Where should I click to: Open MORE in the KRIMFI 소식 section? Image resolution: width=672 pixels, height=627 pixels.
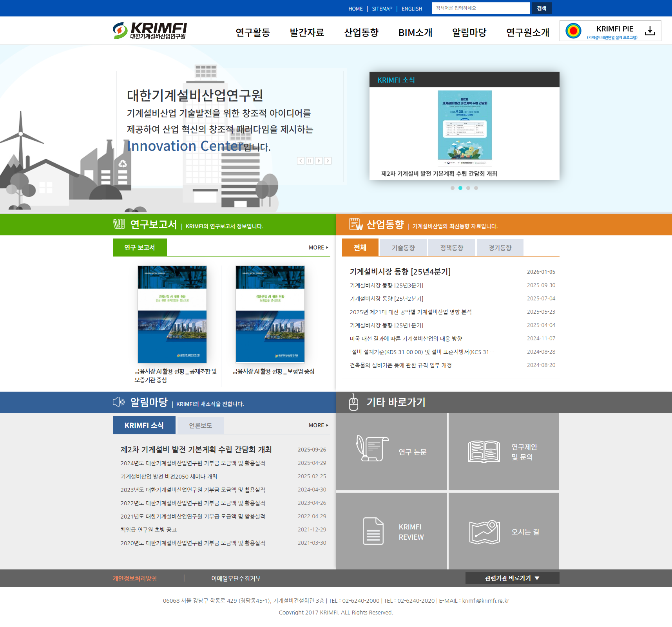pyautogui.click(x=318, y=425)
